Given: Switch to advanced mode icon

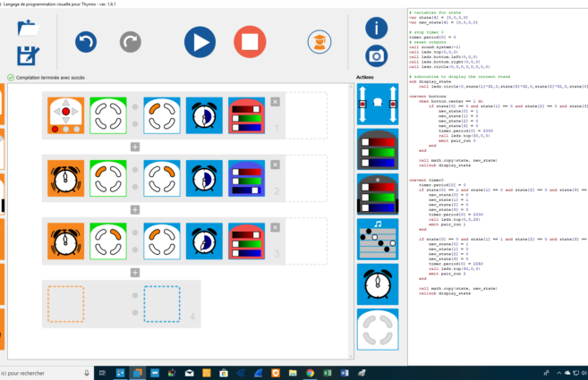Looking at the screenshot, I should coord(317,41).
